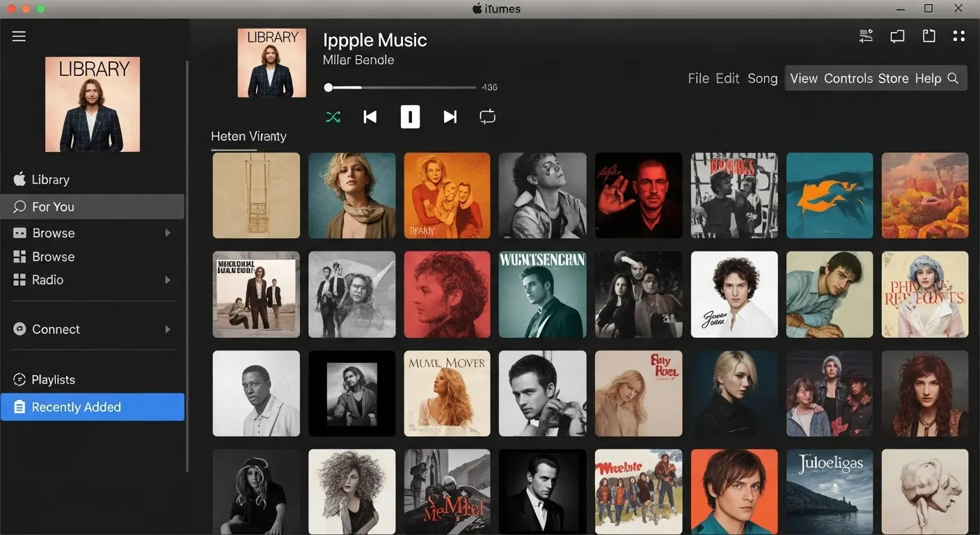Image resolution: width=980 pixels, height=535 pixels.
Task: Open the Juloeligas album cover
Action: click(830, 492)
